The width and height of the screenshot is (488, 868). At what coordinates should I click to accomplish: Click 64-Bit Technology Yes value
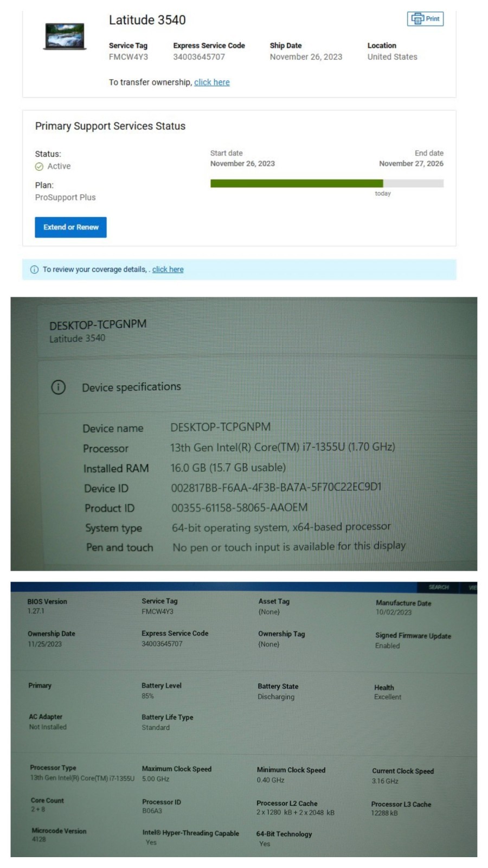click(x=264, y=844)
